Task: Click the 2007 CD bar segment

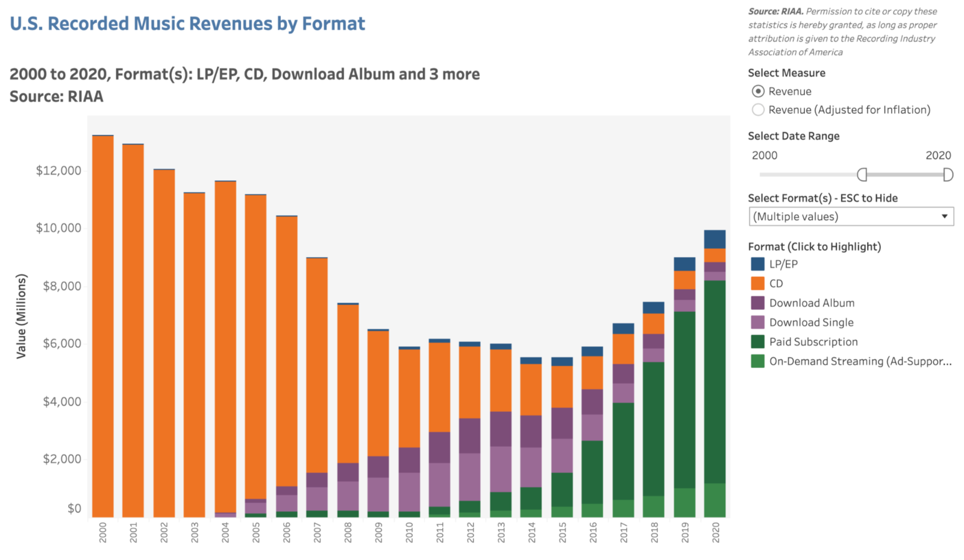Action: [317, 366]
